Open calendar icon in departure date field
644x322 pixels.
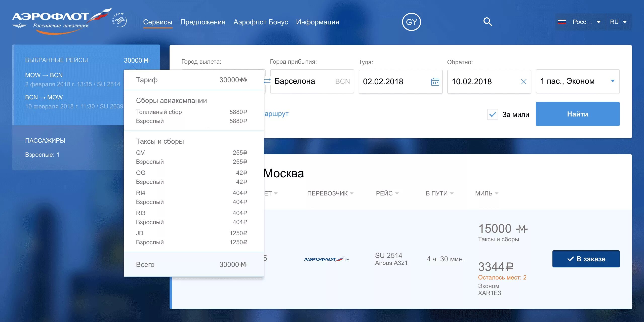coord(435,82)
